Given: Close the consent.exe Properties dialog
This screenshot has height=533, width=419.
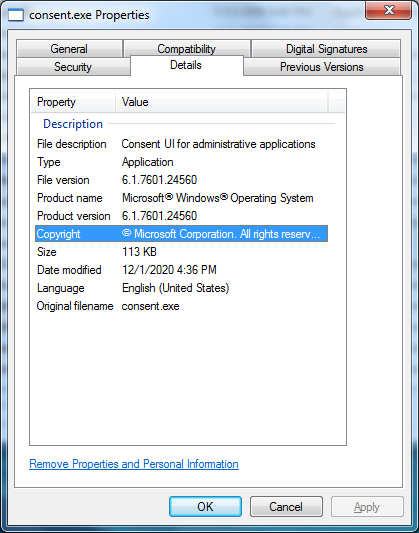Looking at the screenshot, I should [389, 10].
